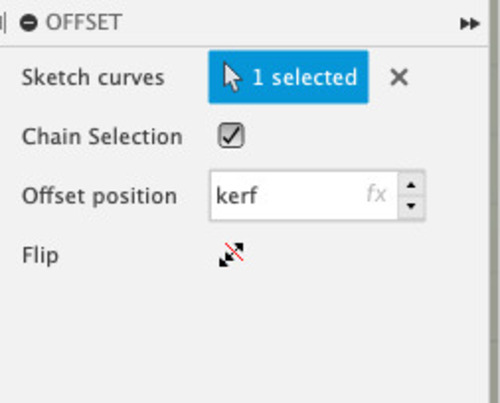500x403 pixels.
Task: Click the OFFSET dialog title text
Action: coord(84,23)
